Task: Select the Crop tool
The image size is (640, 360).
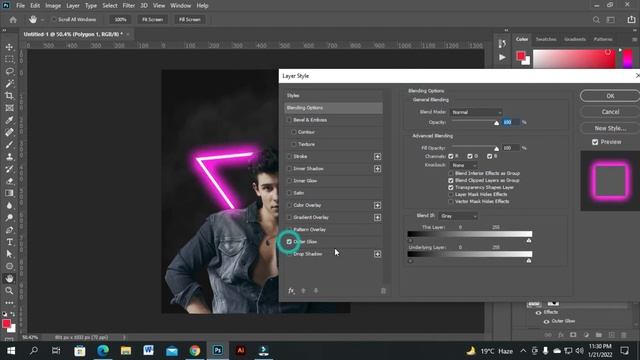Action: tap(9, 96)
